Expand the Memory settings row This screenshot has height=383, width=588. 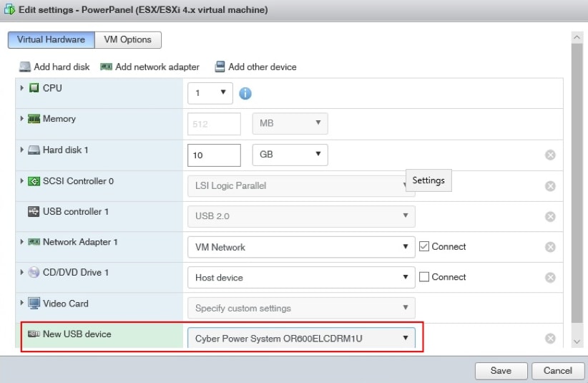(22, 119)
